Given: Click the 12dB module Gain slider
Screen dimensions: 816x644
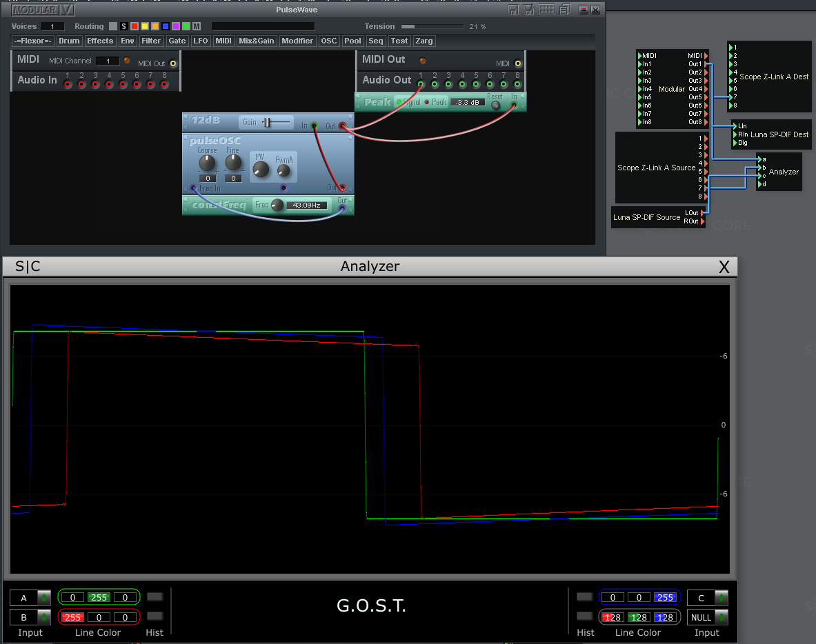Looking at the screenshot, I should (x=276, y=122).
